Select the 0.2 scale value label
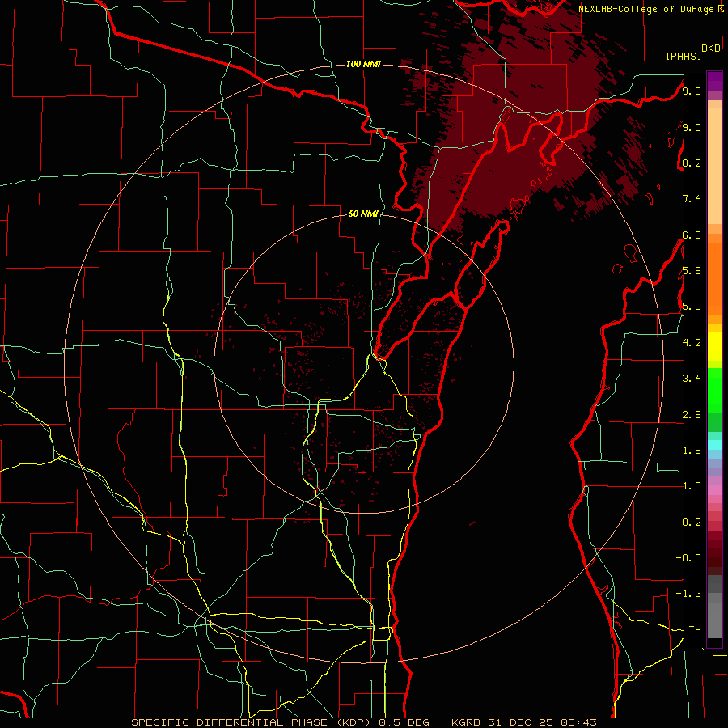This screenshot has width=728, height=728. coord(692,522)
